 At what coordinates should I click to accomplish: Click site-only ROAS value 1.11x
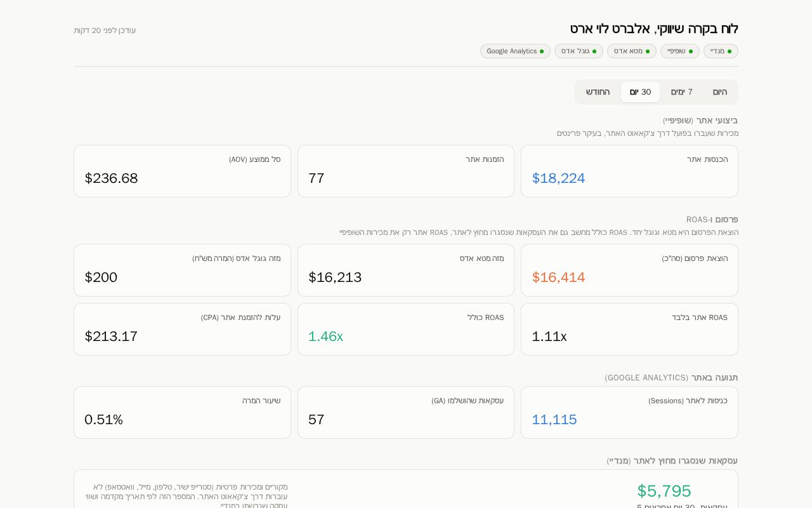(x=549, y=337)
